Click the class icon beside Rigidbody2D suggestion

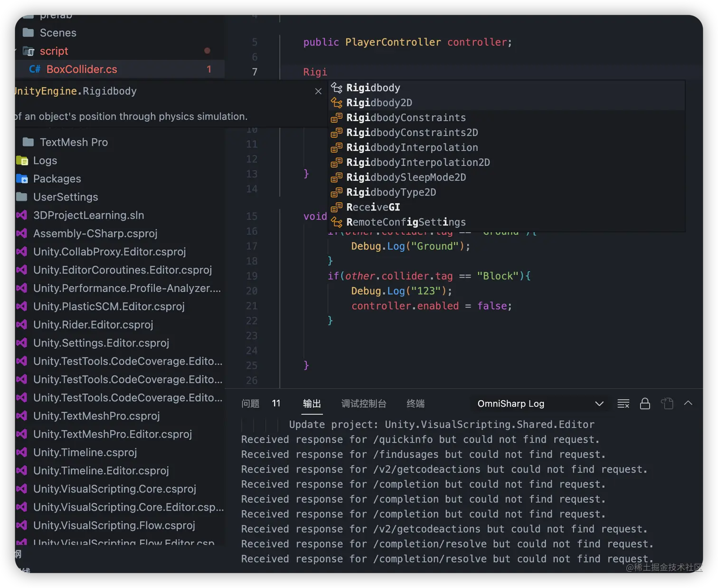tap(337, 103)
